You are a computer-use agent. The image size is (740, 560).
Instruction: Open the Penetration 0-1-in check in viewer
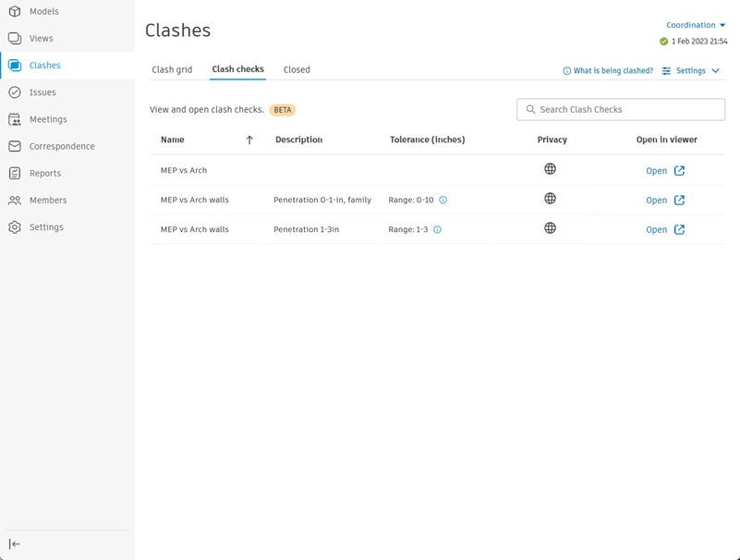pos(656,201)
